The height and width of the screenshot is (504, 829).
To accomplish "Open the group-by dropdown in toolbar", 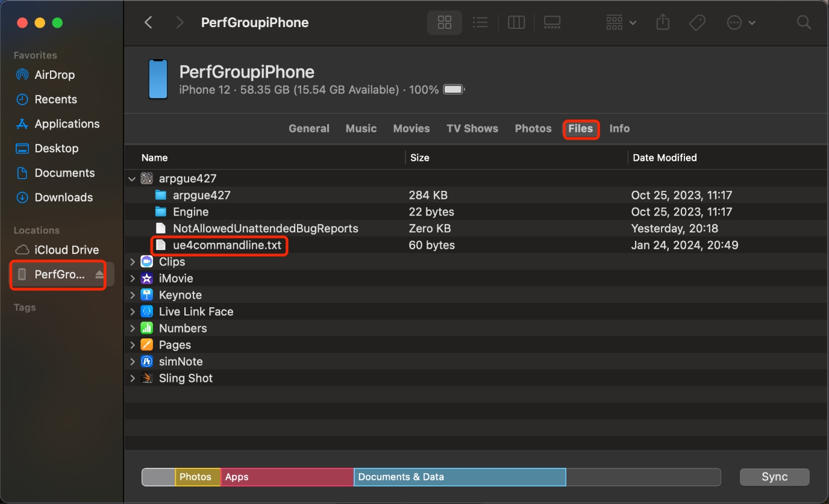I will click(621, 23).
